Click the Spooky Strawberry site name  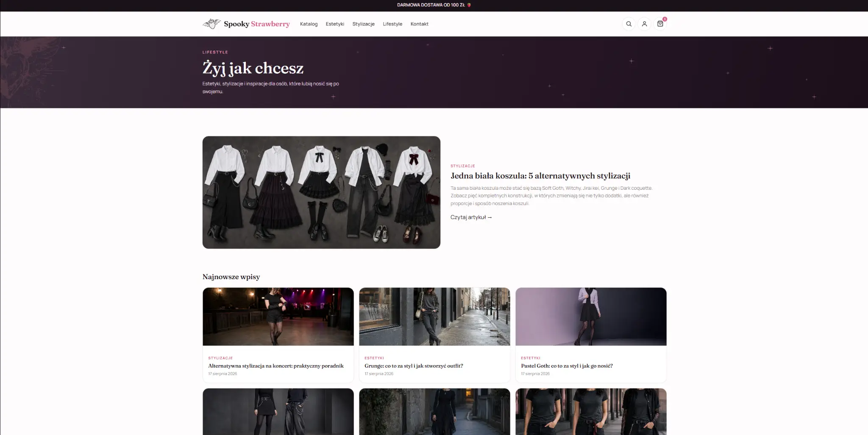[257, 24]
